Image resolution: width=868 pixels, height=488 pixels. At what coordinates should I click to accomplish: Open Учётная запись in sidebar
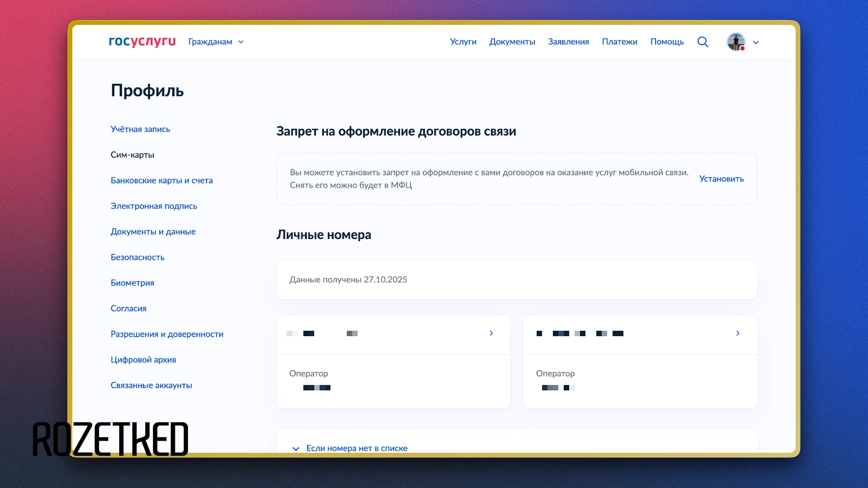tap(140, 129)
